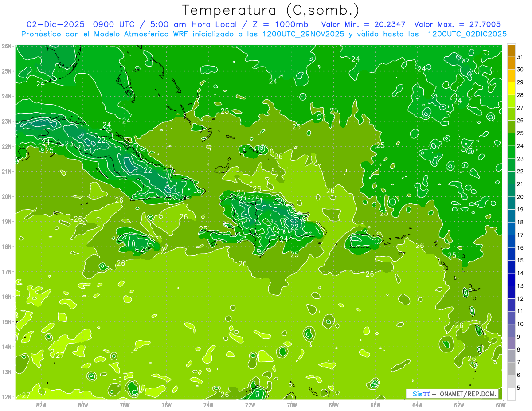Click the latitude axis label "23N"
This screenshot has height=411, width=532.
point(6,121)
